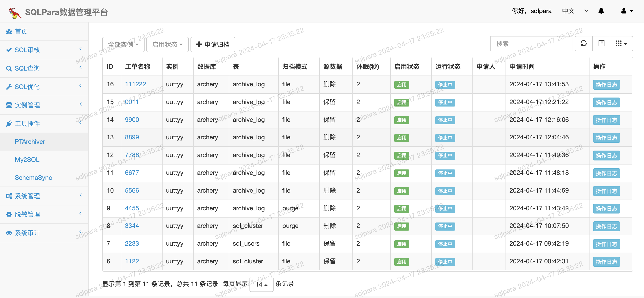The image size is (644, 298).
Task: Expand the SQL审核 sidebar menu
Action: click(x=27, y=50)
